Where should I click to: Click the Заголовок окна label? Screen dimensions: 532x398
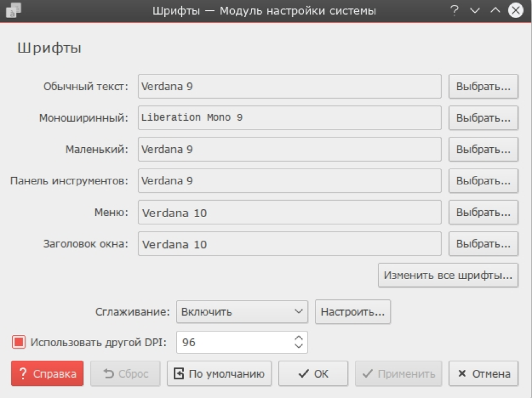[86, 244]
